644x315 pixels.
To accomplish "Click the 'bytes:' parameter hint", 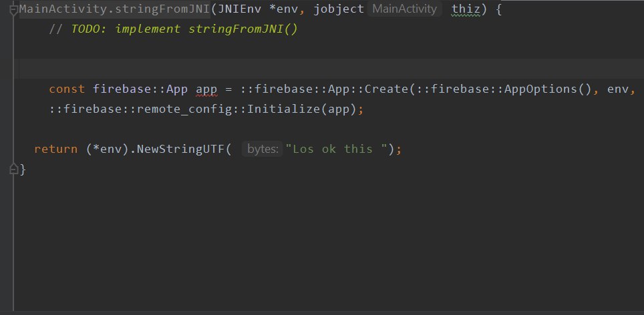I will coord(263,149).
